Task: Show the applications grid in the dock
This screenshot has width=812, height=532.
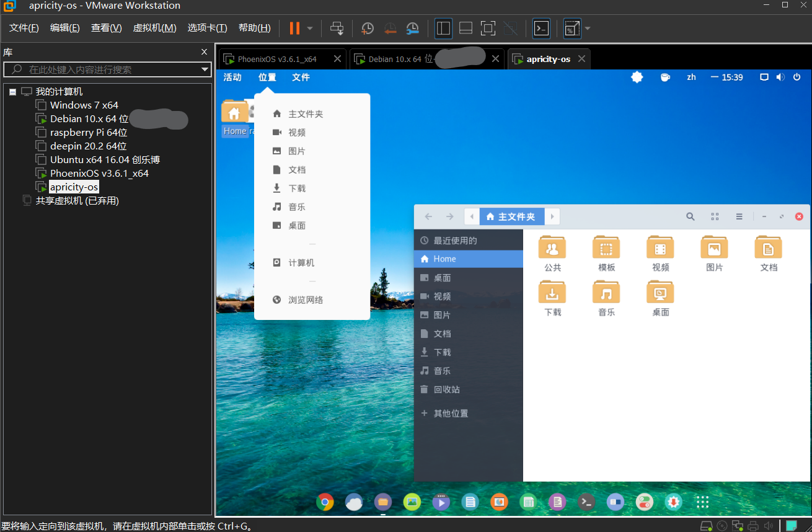Action: 702,502
